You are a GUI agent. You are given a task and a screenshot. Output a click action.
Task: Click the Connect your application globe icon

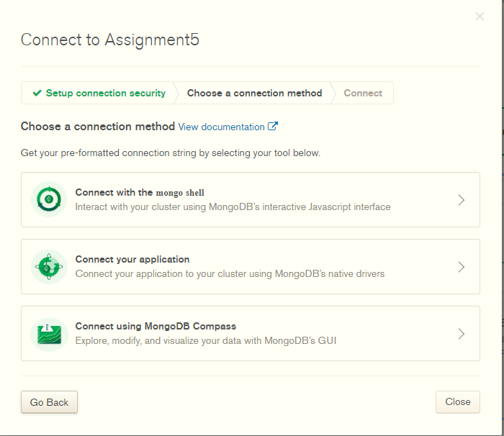tap(49, 267)
